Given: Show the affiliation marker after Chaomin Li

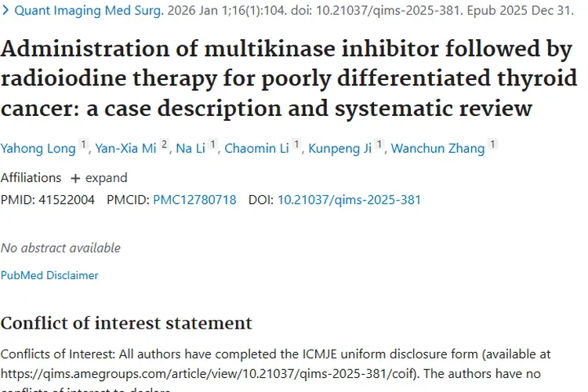Looking at the screenshot, I should point(297,145).
